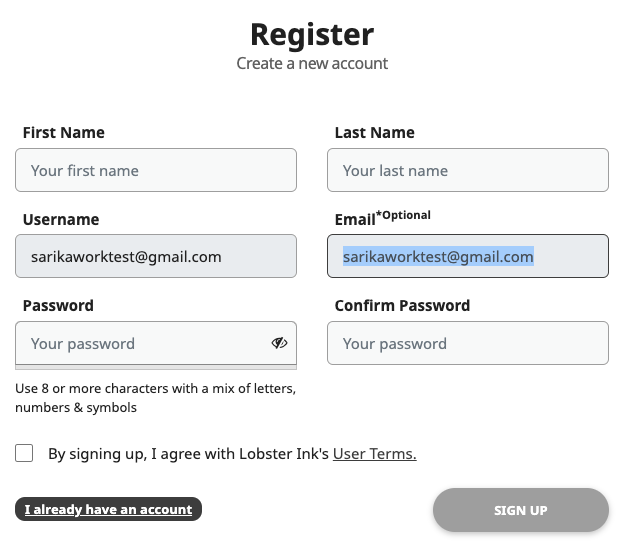Toggle password visibility eye icon
625x548 pixels.
(279, 343)
